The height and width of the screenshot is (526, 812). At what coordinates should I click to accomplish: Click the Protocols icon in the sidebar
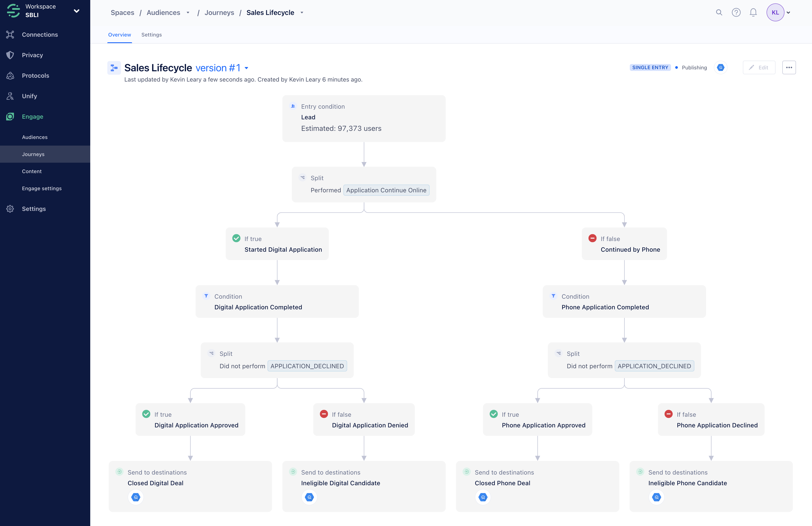click(10, 75)
